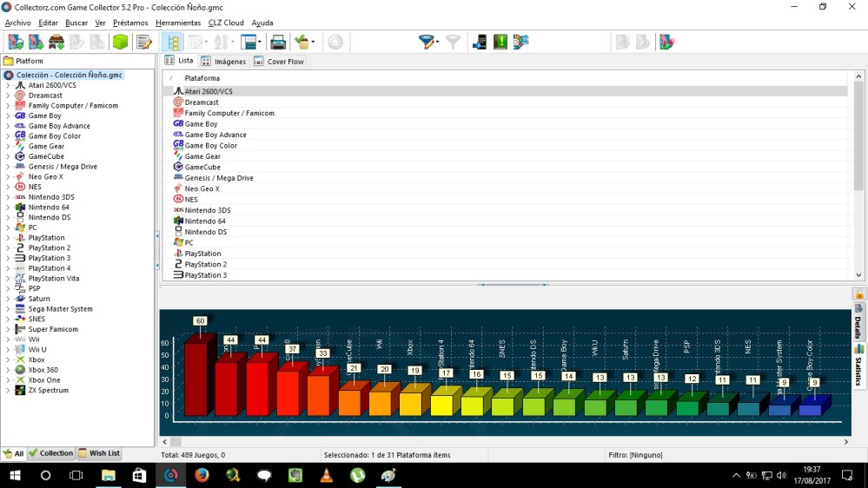The image size is (868, 488).
Task: Click the first add games toolbar icon
Action: tap(16, 42)
